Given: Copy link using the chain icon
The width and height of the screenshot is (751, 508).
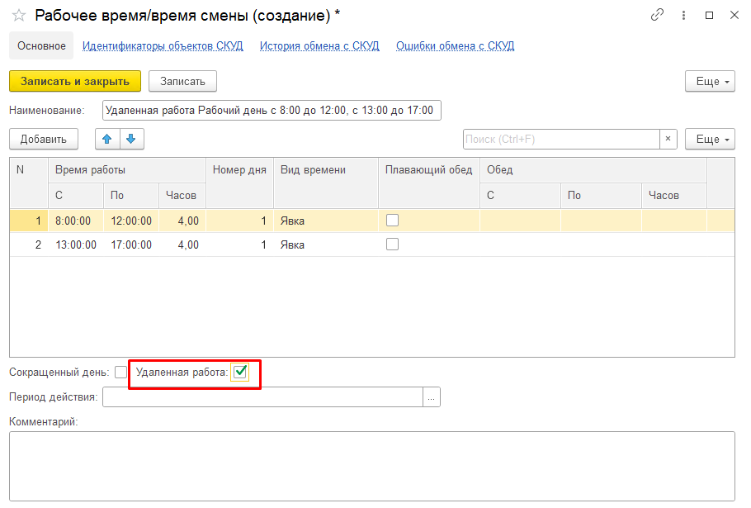Looking at the screenshot, I should pyautogui.click(x=657, y=15).
